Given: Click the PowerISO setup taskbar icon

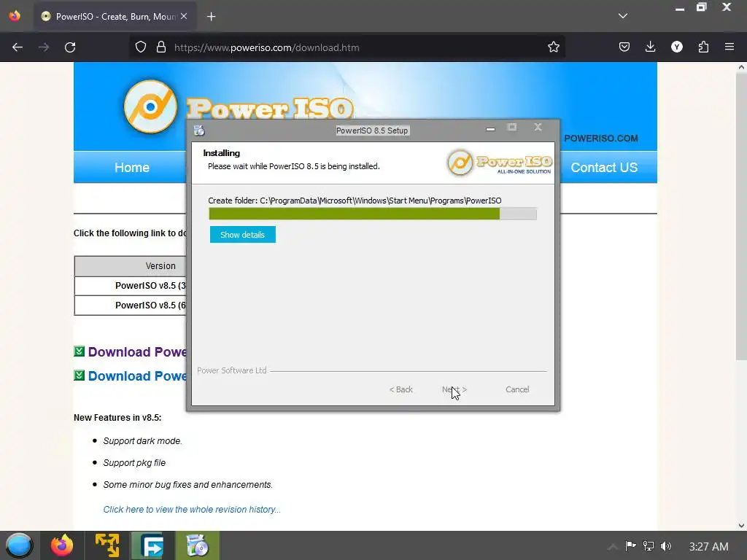Looking at the screenshot, I should click(x=197, y=545).
